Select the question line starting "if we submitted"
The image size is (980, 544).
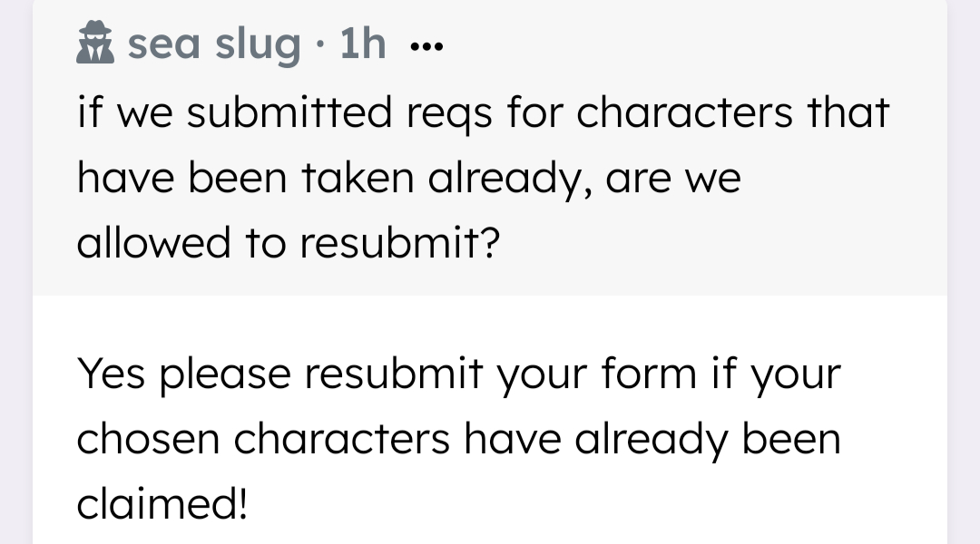pyautogui.click(x=483, y=113)
